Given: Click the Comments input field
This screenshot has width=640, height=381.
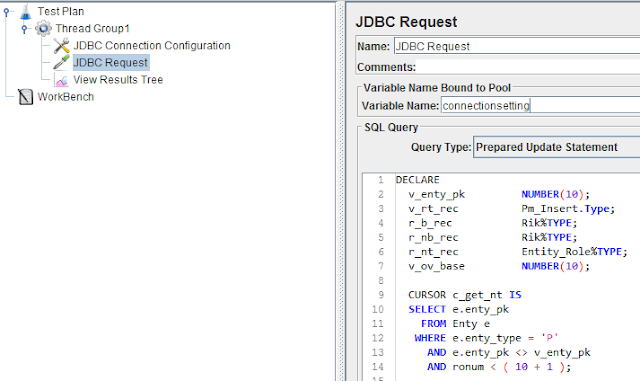Looking at the screenshot, I should pos(528,67).
